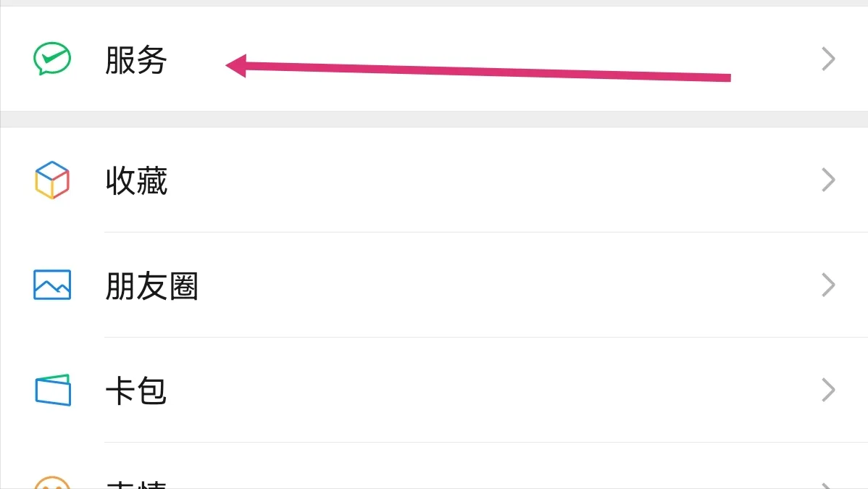Click the gray strip above the 服务 row
Image resolution: width=868 pixels, height=489 pixels.
[x=434, y=3]
